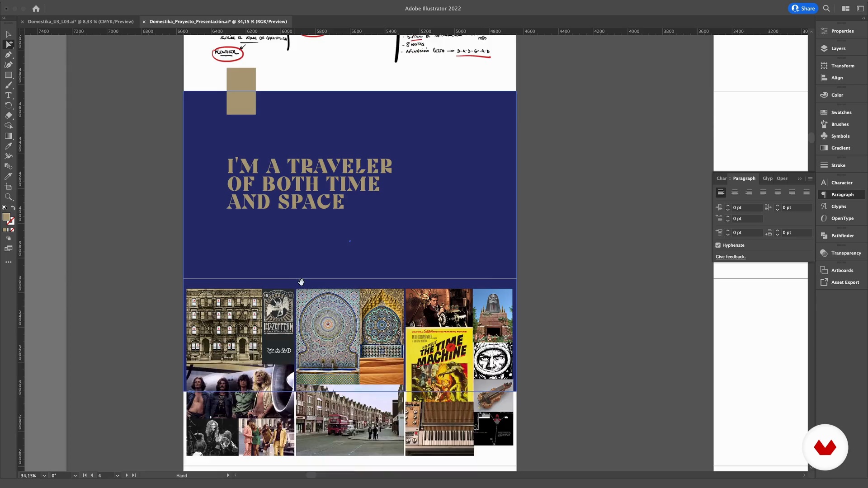Select the Rectangle tool
This screenshot has width=868, height=488.
(x=9, y=75)
